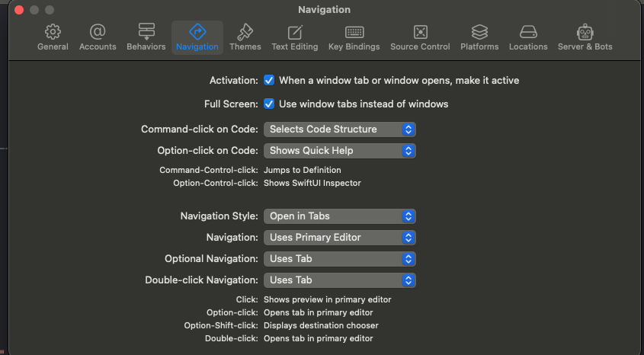The height and width of the screenshot is (355, 644).
Task: Close the Navigation preferences window
Action: (19, 9)
